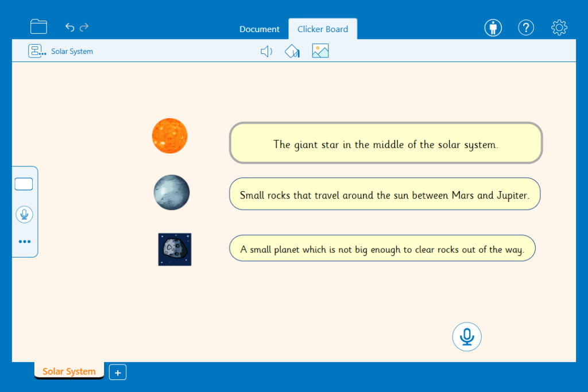Click the speaker sound icon in toolbar

(266, 51)
